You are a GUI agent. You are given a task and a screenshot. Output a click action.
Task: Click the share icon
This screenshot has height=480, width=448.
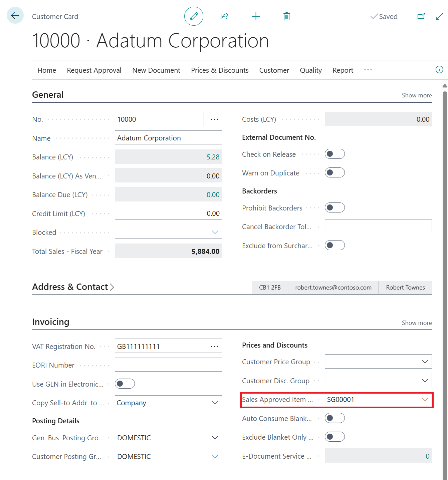point(225,16)
